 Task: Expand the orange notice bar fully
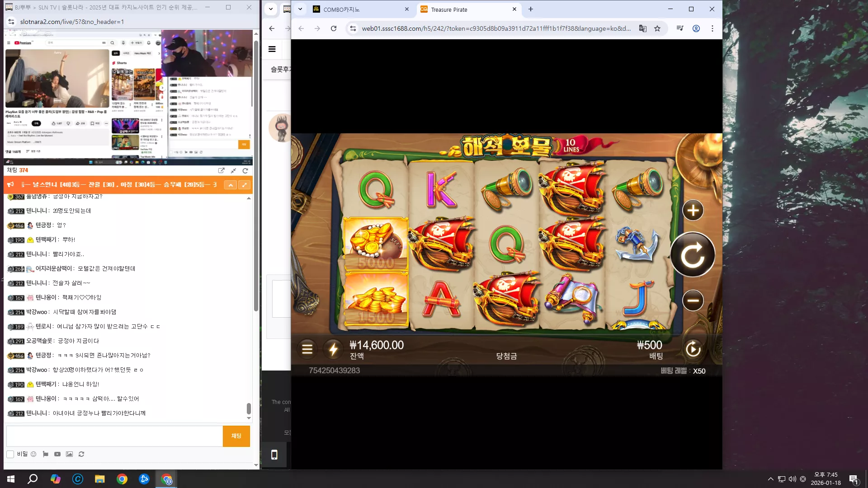[244, 185]
